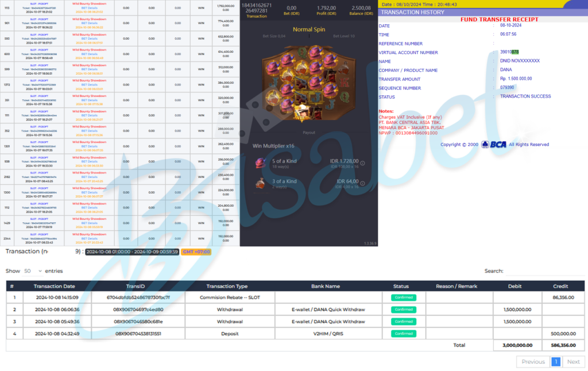Click the transfer amount Rp. 1.500.000,00
Image resolution: width=588 pixels, height=371 pixels.
point(516,79)
